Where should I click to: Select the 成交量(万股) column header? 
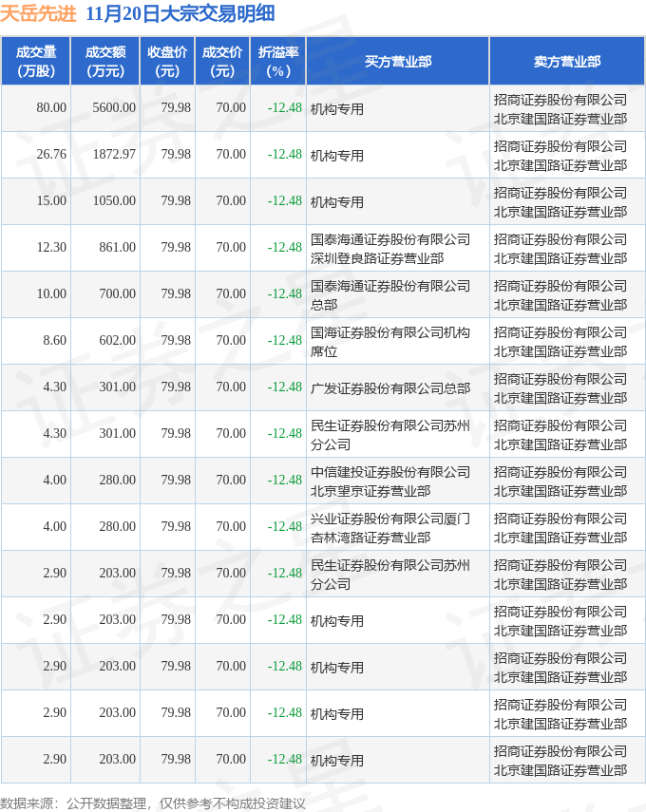[36, 61]
